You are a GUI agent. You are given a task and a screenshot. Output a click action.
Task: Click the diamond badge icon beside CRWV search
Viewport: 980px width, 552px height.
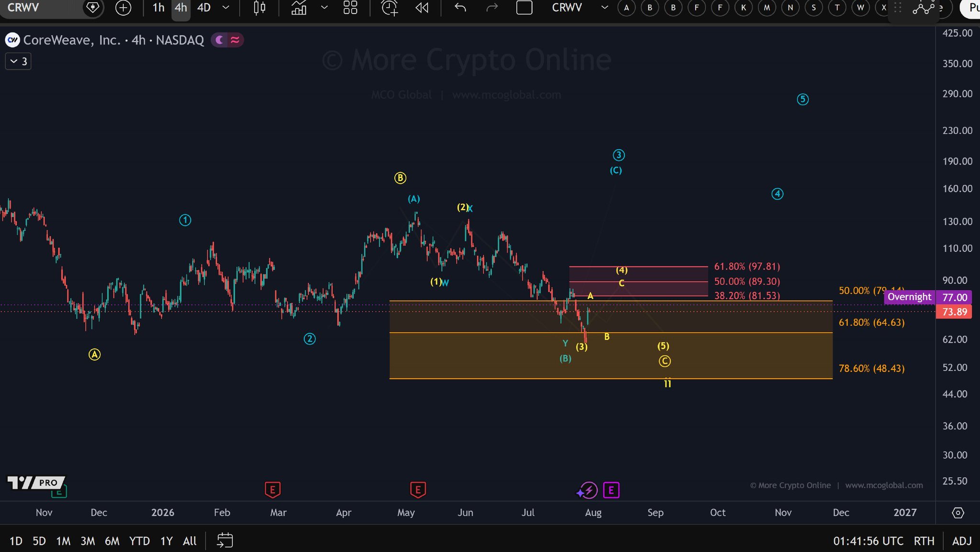coord(93,8)
